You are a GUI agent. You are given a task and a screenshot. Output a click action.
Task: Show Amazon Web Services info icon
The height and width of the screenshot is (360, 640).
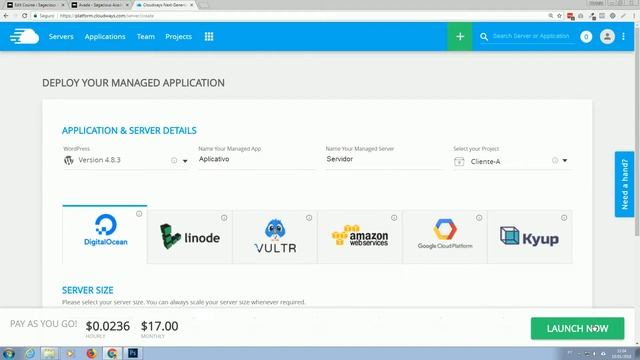pyautogui.click(x=394, y=218)
